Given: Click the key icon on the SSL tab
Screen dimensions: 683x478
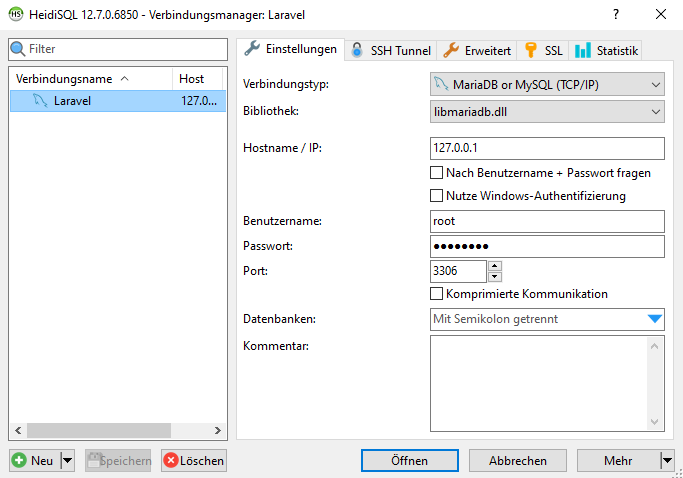Looking at the screenshot, I should tap(531, 50).
